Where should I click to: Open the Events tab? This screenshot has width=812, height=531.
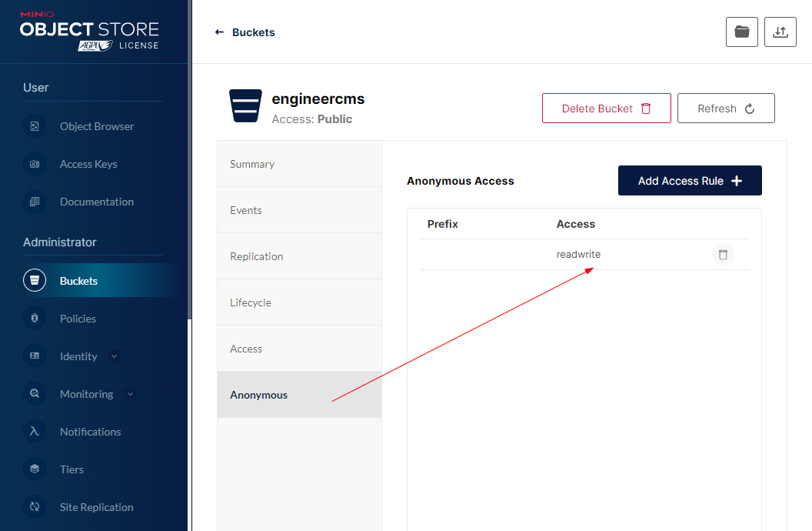(246, 210)
